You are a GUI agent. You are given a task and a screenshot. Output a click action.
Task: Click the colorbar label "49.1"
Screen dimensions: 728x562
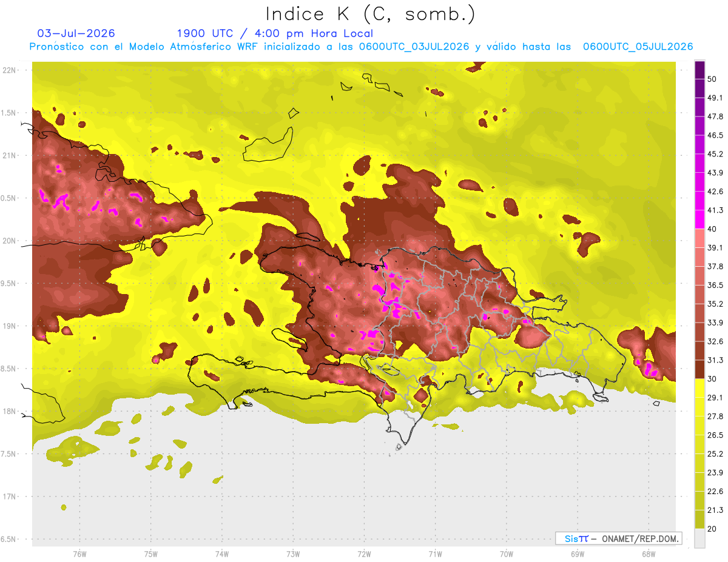[715, 98]
